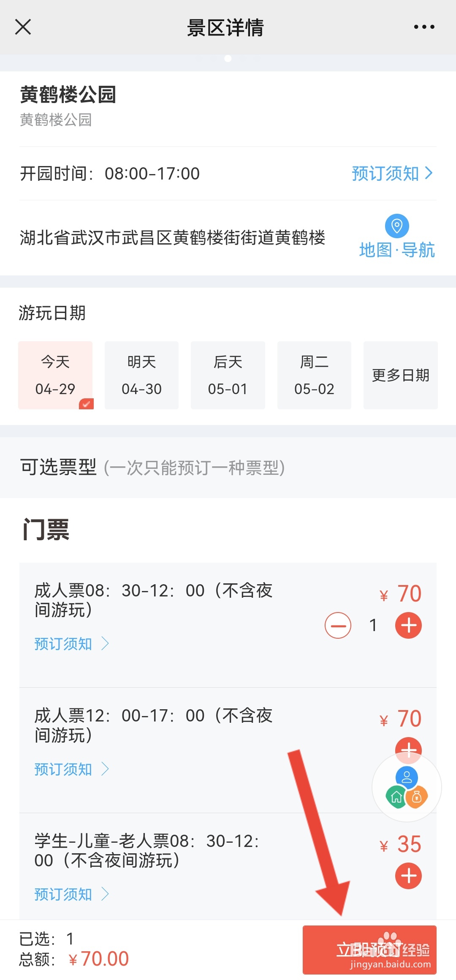The image size is (456, 980).
Task: Tap the orange money bag floating icon
Action: [417, 797]
